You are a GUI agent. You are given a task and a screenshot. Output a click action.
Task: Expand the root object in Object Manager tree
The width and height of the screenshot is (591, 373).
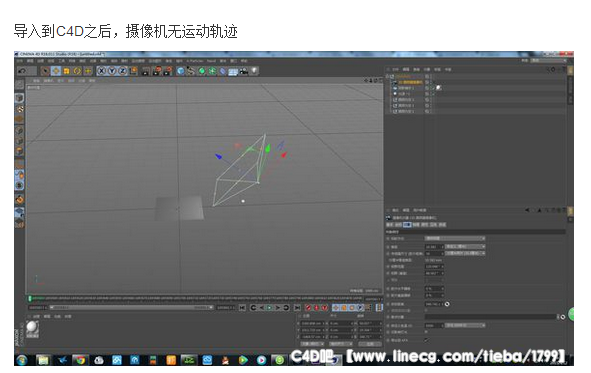pos(388,76)
